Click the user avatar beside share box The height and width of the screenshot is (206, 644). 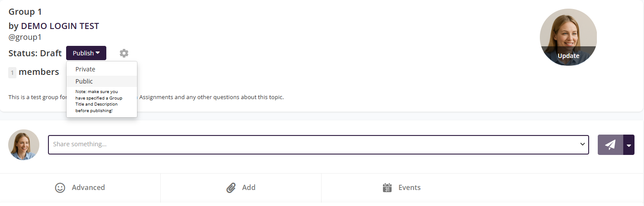pos(24,145)
